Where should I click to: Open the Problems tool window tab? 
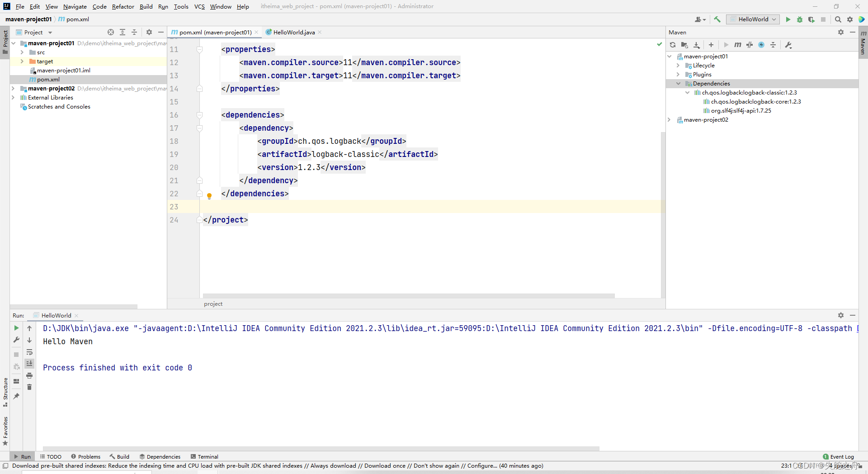pos(85,456)
